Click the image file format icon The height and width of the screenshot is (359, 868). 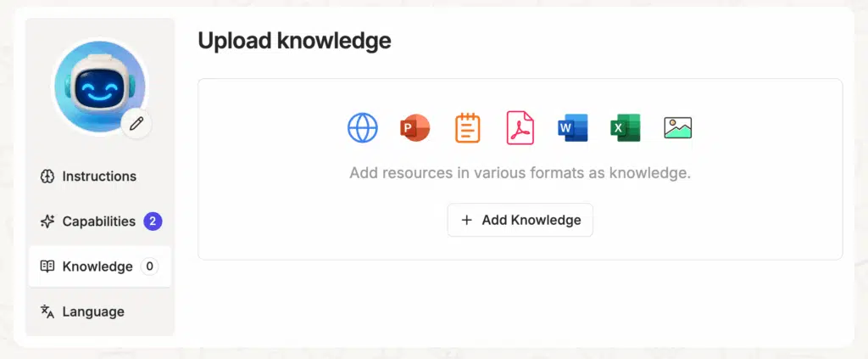pyautogui.click(x=677, y=128)
